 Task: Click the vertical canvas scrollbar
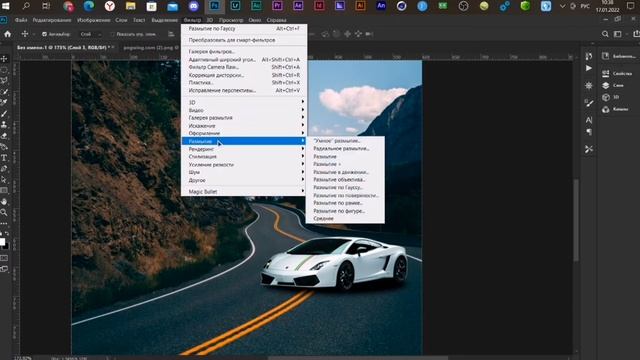[576, 220]
